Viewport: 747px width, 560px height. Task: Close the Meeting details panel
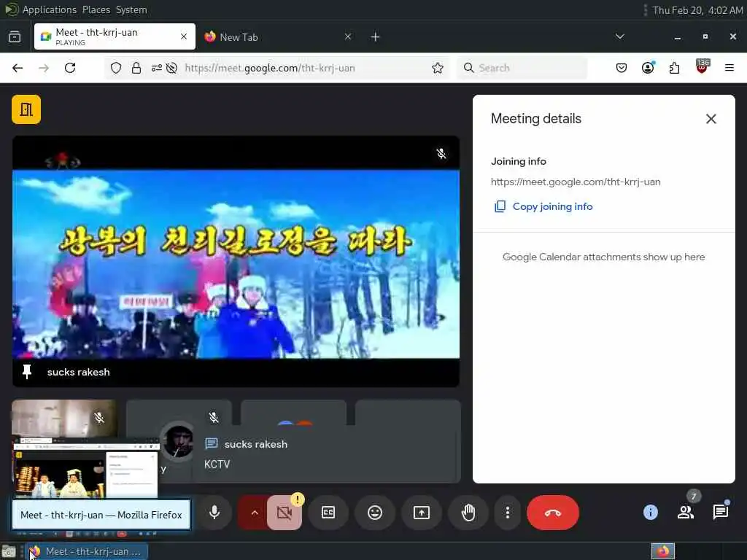click(x=711, y=119)
